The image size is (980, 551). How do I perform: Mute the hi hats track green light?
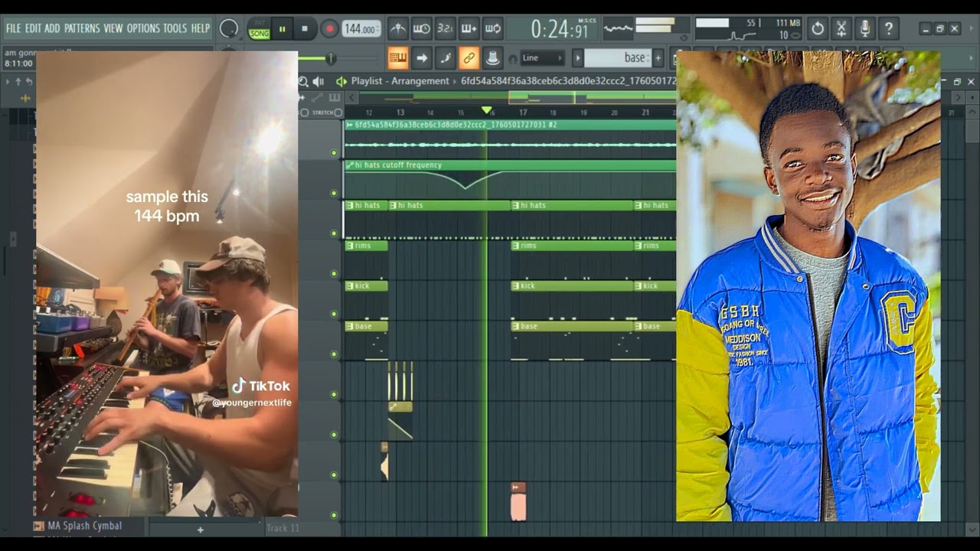[334, 233]
